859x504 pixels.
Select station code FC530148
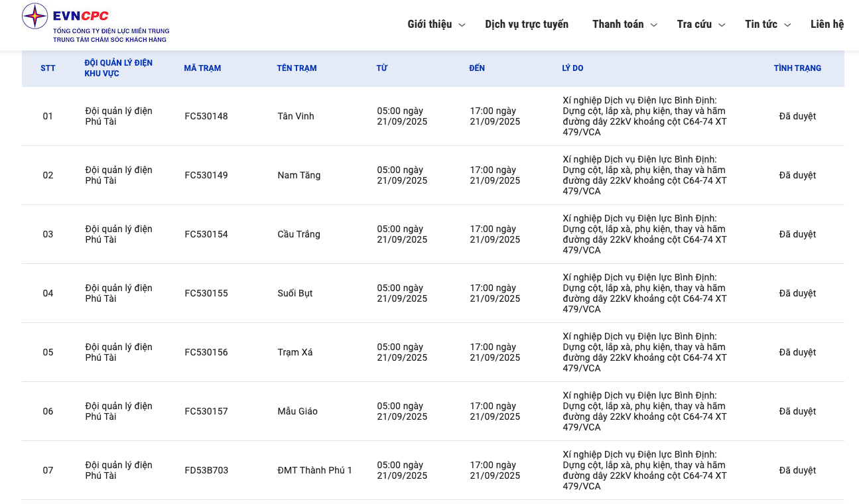(x=206, y=117)
